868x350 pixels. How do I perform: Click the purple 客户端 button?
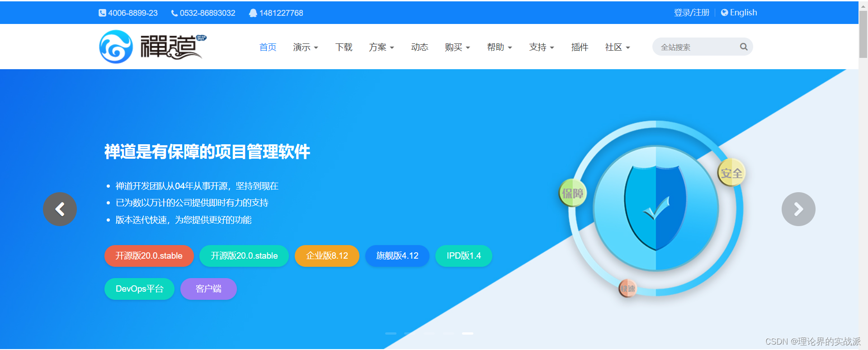point(208,289)
